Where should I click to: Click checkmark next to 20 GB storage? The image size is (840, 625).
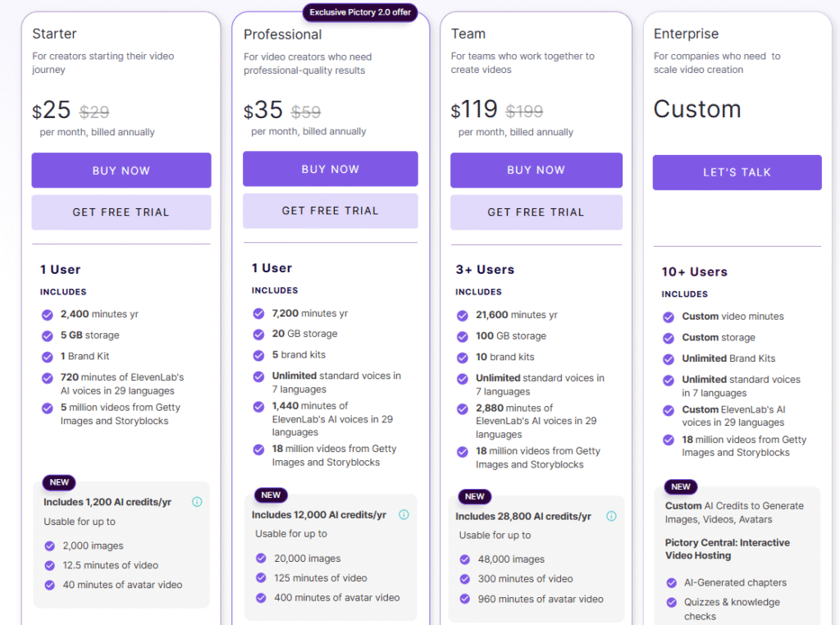coord(258,334)
